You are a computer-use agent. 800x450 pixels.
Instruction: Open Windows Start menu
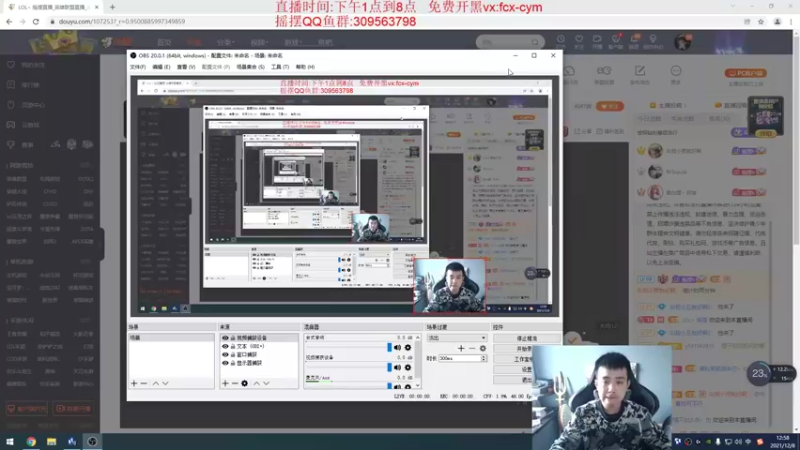click(10, 441)
